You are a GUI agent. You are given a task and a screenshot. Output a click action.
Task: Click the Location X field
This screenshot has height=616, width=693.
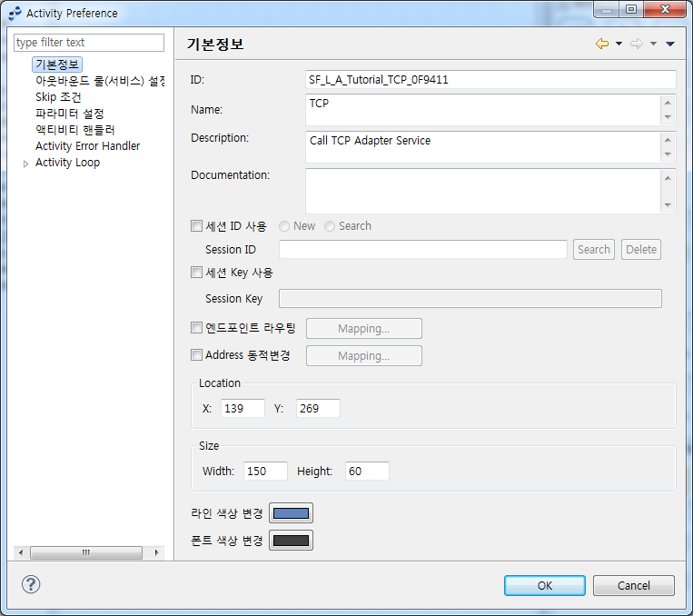click(x=243, y=408)
